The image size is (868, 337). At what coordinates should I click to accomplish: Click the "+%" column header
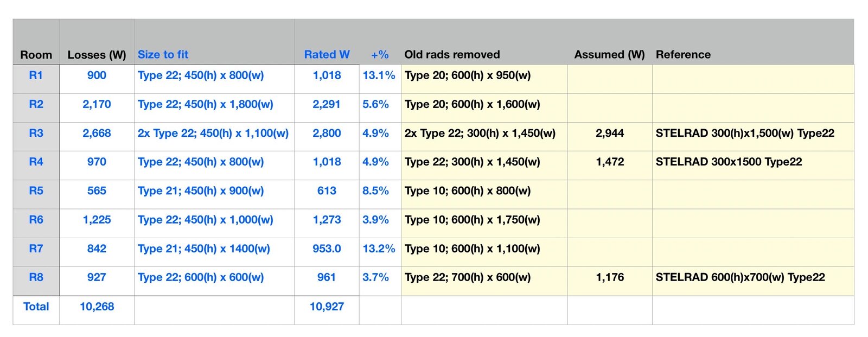[x=380, y=54]
